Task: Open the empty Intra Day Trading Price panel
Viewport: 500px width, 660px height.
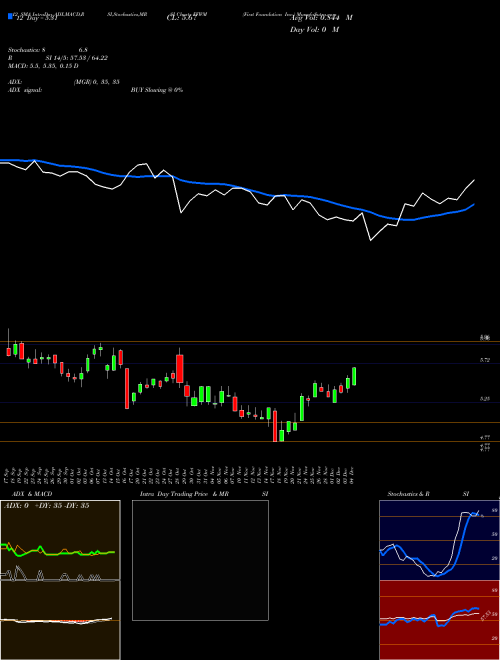Action: (200, 560)
